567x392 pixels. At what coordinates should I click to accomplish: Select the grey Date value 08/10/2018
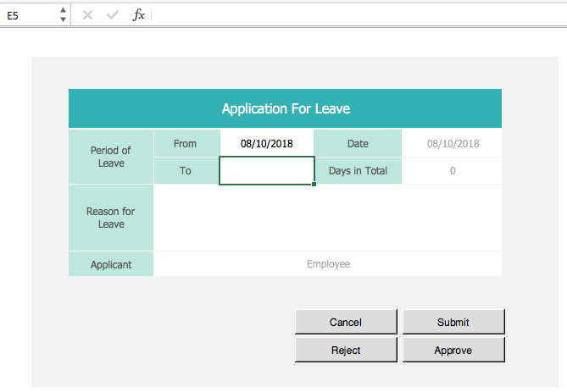(452, 143)
